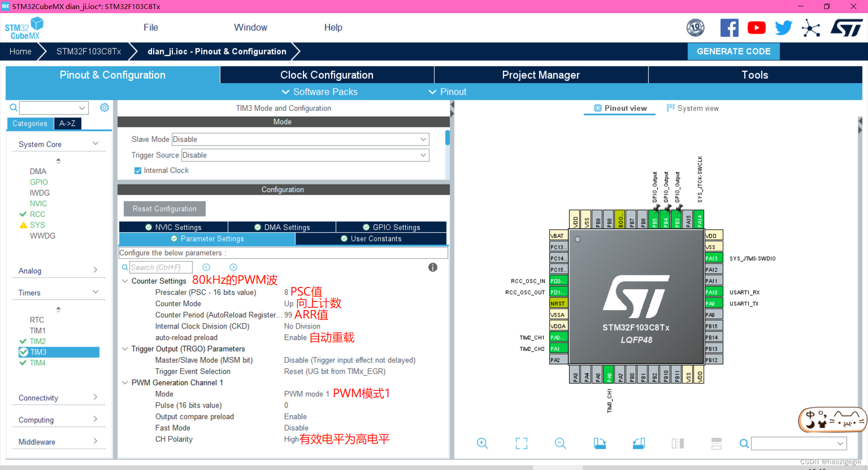868x470 pixels.
Task: Show parameter info with the i icon
Action: 433,267
